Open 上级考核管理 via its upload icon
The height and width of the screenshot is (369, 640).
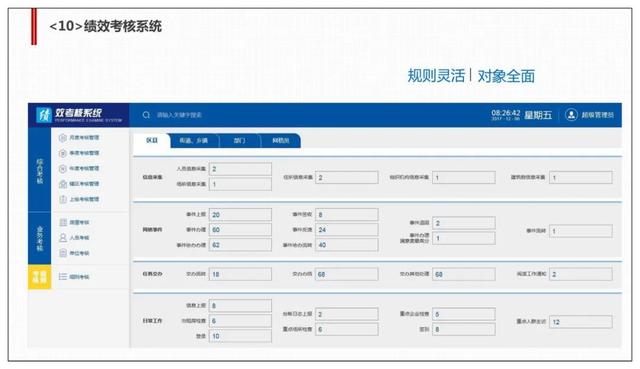62,200
